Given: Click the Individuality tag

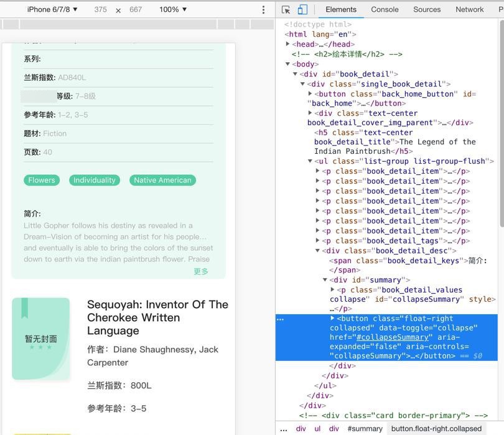Looking at the screenshot, I should (94, 180).
